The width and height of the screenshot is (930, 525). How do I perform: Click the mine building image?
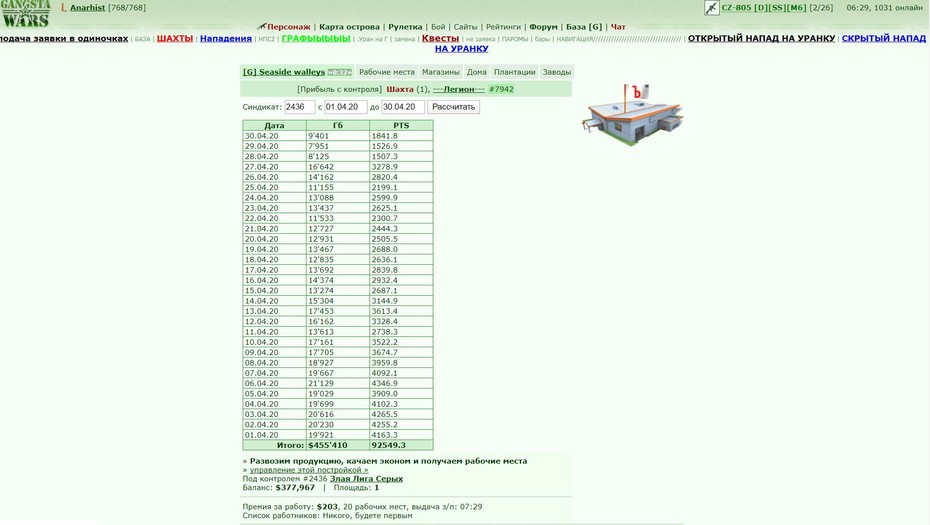click(x=632, y=114)
